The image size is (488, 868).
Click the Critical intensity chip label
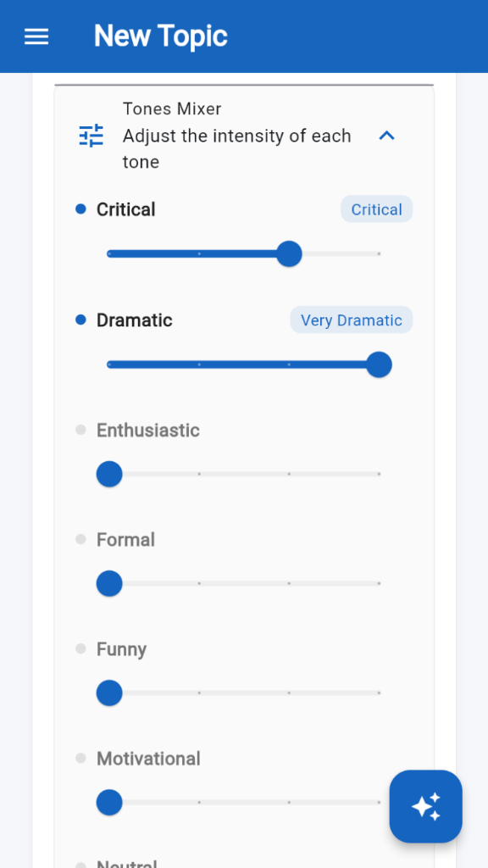click(x=376, y=209)
